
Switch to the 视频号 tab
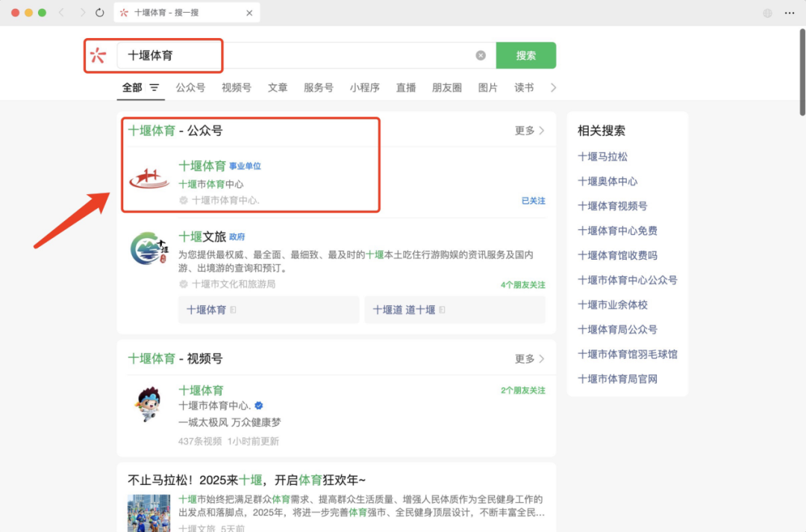(237, 88)
